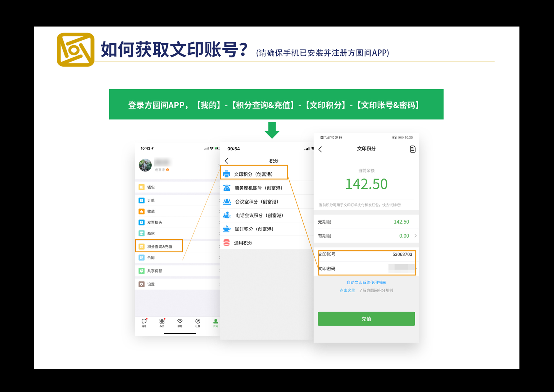Click the 电话会议积分 icon
Image resolution: width=554 pixels, height=392 pixels.
tap(227, 215)
